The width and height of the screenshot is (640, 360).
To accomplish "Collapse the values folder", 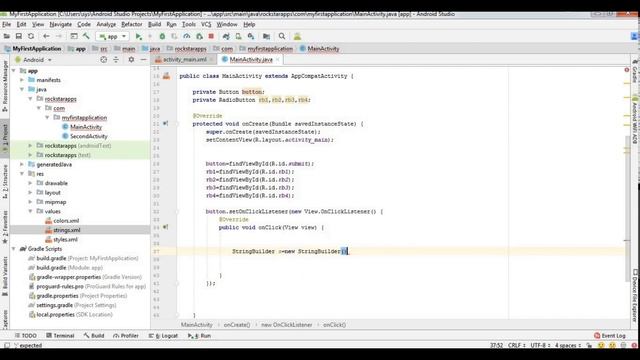I will point(30,211).
